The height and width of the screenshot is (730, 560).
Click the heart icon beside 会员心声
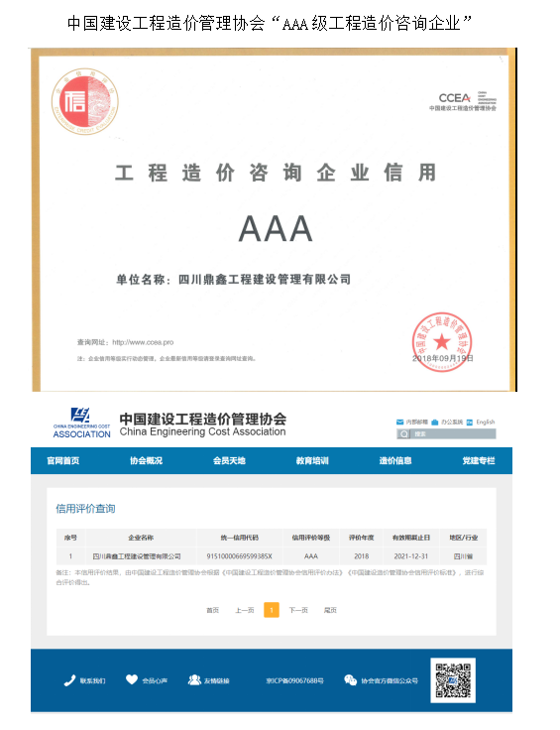pos(132,679)
